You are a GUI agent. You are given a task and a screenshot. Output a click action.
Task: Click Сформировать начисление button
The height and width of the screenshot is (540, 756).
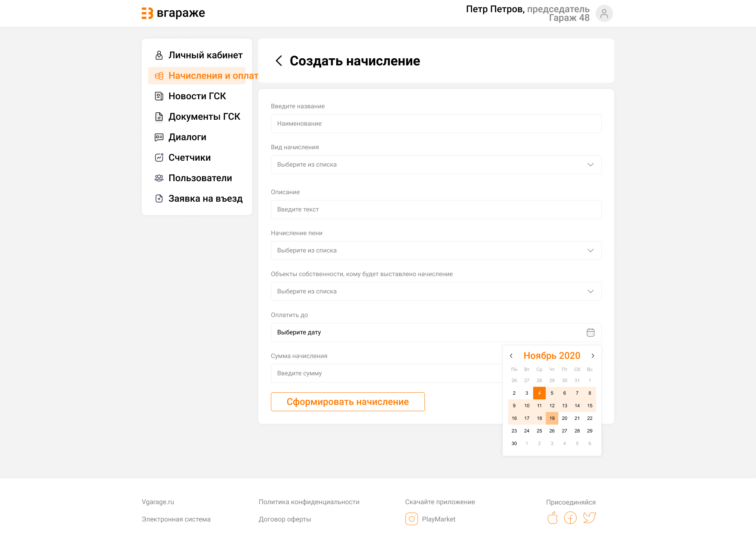348,402
